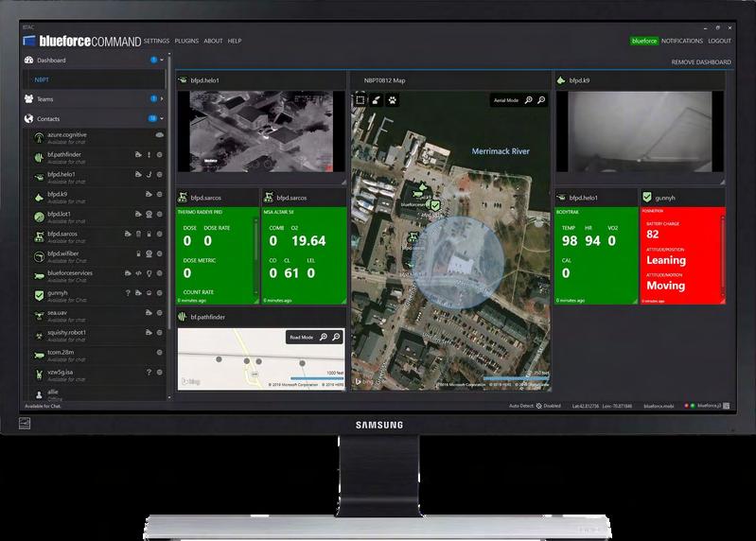The height and width of the screenshot is (541, 756).
Task: Click the webcam icon on bfpd.wifiber row
Action: point(149,253)
